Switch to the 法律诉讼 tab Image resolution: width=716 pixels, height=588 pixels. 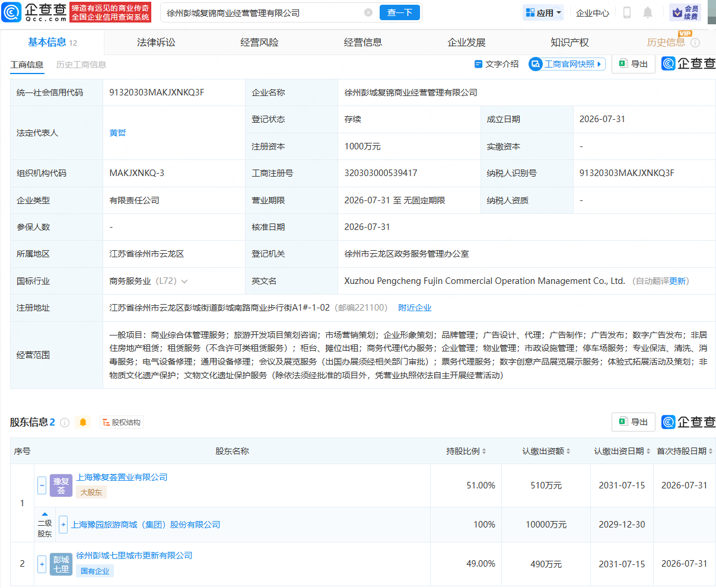156,42
